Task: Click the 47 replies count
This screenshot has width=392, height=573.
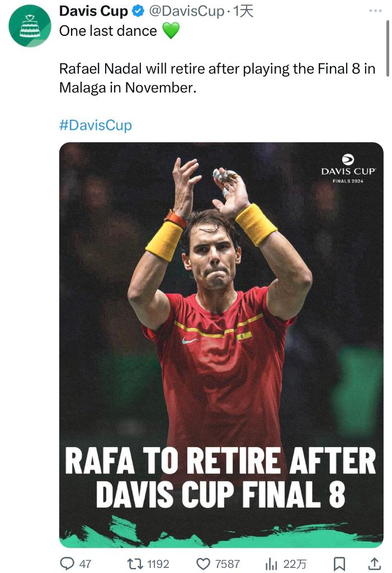Action: [x=85, y=563]
